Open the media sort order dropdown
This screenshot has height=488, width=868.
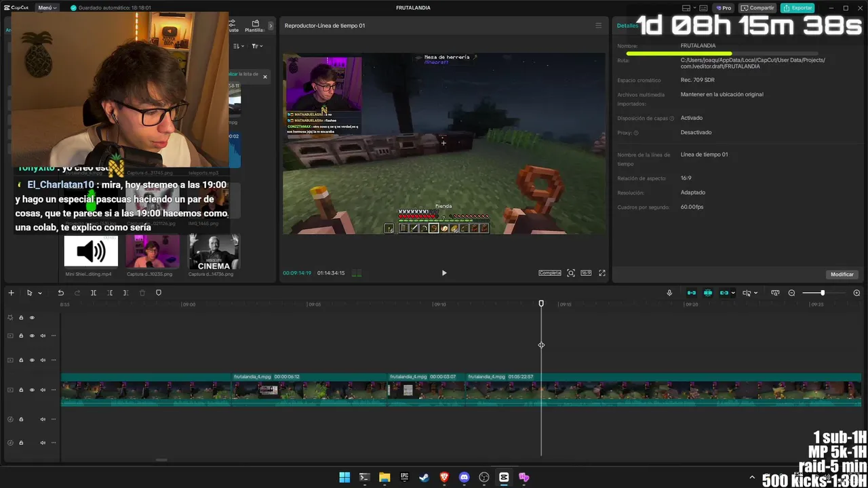239,46
